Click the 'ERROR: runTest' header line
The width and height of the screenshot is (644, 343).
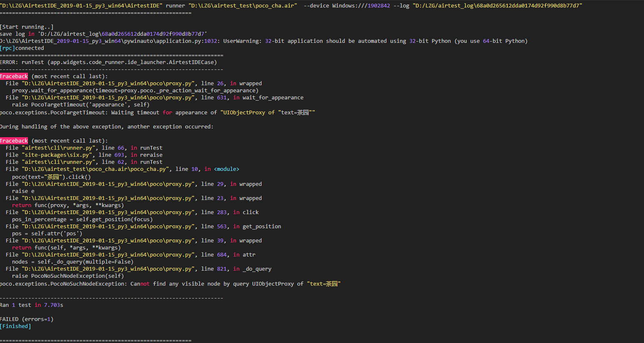(x=108, y=62)
